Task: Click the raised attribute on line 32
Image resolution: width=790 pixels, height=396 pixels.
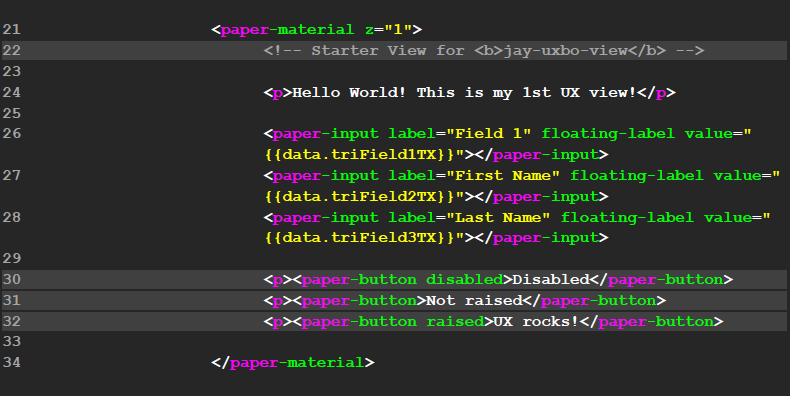Action: [x=455, y=321]
